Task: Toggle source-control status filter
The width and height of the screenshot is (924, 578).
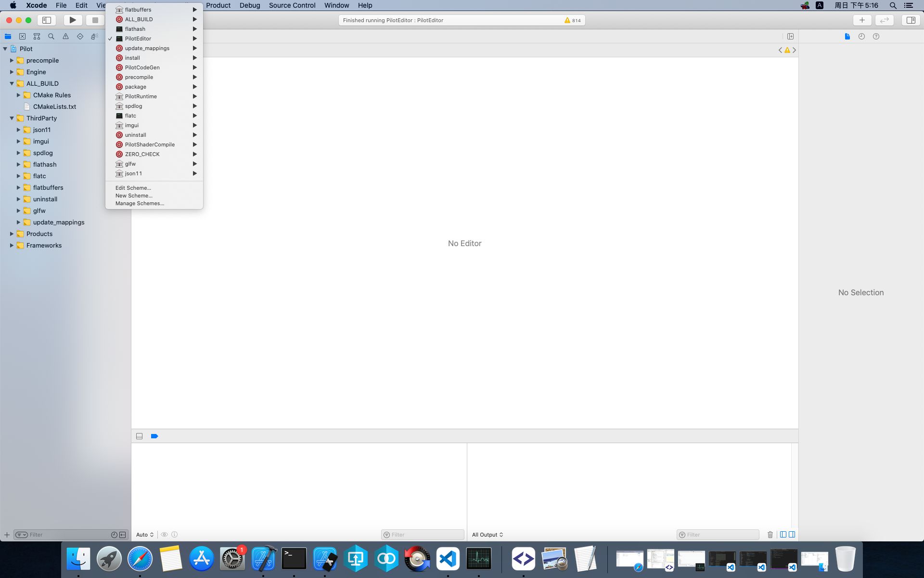Action: tap(123, 535)
